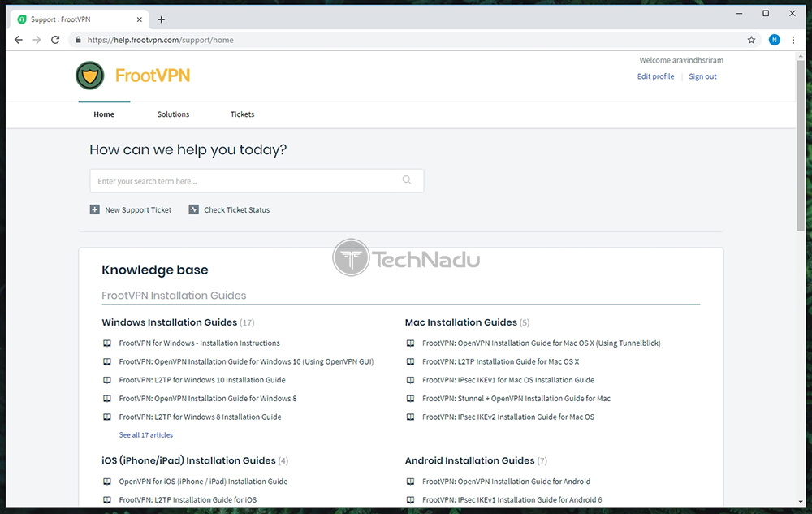Click the scrollbar down arrow
The image size is (812, 514).
[x=801, y=502]
